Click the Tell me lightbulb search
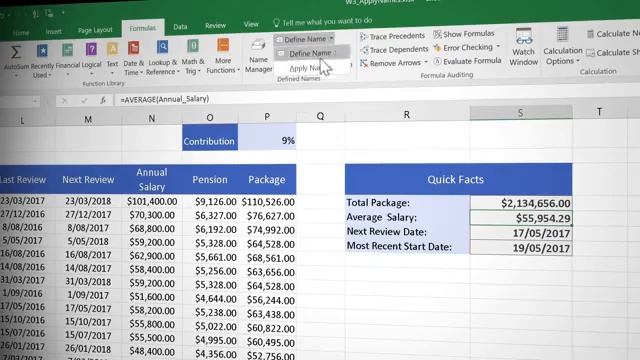The height and width of the screenshot is (360, 640). point(276,22)
